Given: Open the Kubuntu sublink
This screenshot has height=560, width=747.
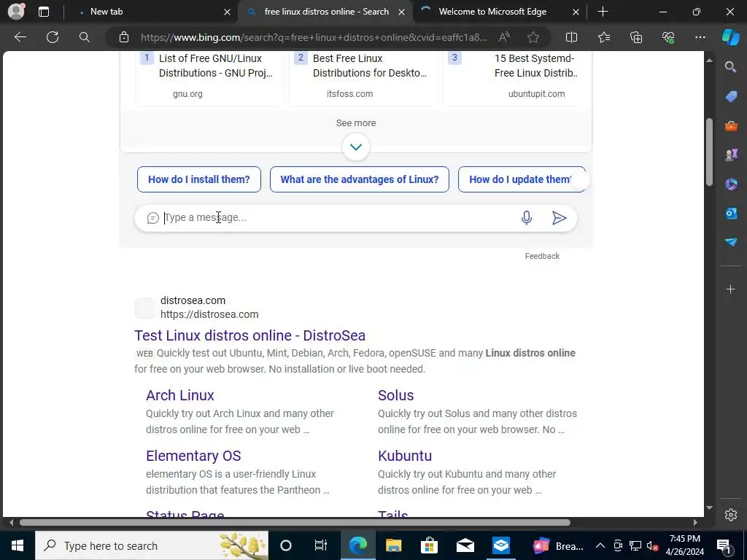Looking at the screenshot, I should [405, 456].
